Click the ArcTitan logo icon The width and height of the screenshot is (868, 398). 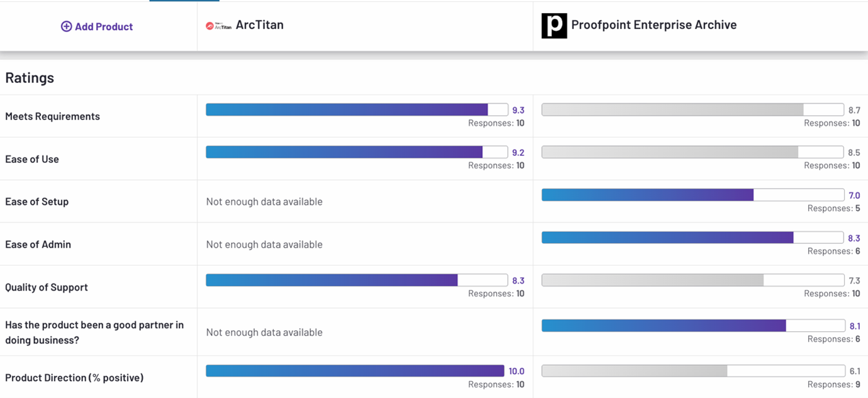218,26
